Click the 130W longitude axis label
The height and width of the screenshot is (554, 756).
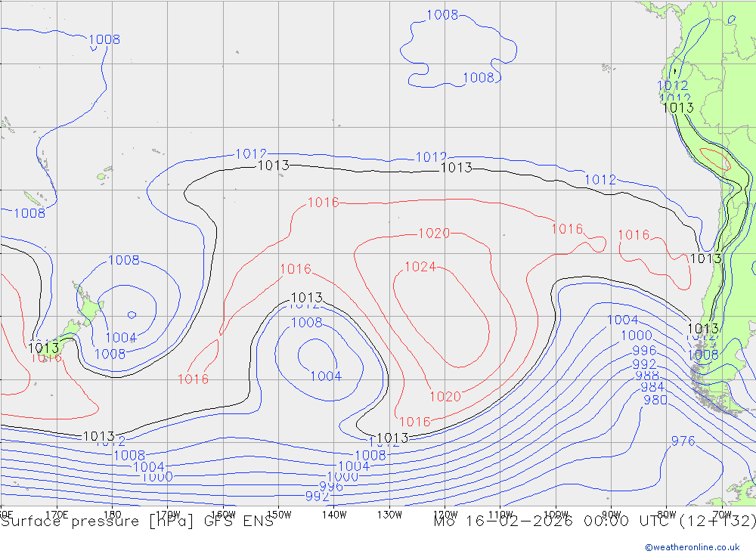pyautogui.click(x=389, y=515)
